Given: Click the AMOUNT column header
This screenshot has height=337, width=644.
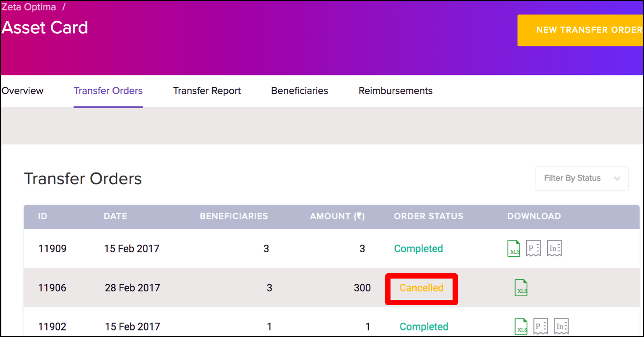Looking at the screenshot, I should (337, 216).
